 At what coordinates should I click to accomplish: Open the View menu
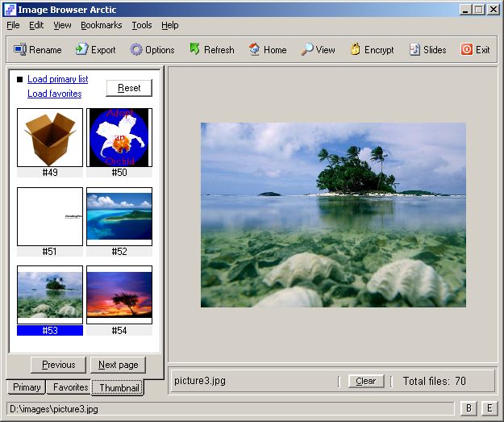[x=62, y=25]
